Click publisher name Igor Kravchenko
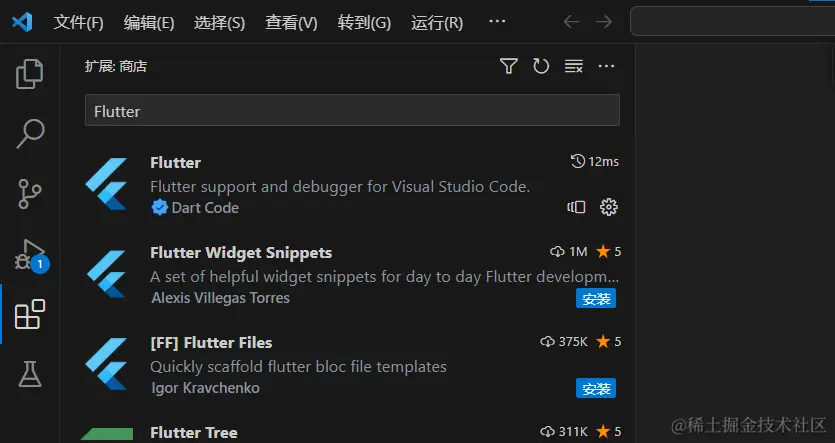Screen dimensions: 835x443 (205, 388)
